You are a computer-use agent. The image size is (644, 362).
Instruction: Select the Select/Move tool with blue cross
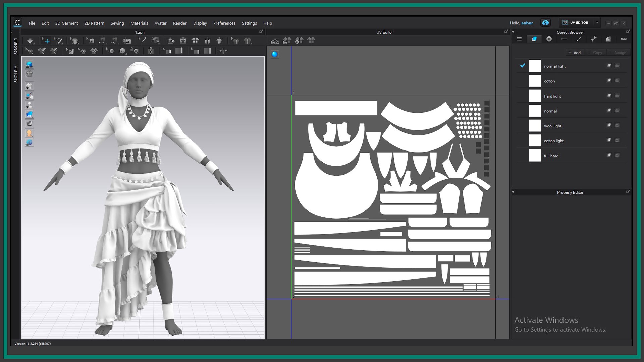click(46, 41)
